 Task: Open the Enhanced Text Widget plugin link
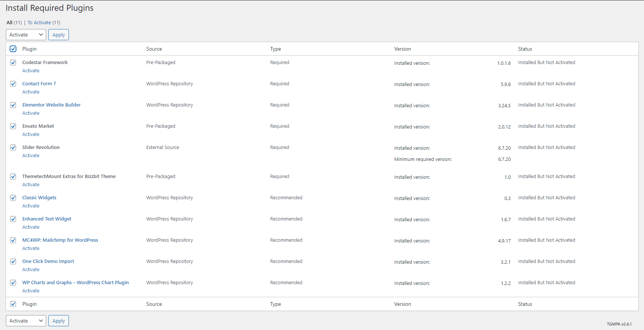pyautogui.click(x=47, y=219)
